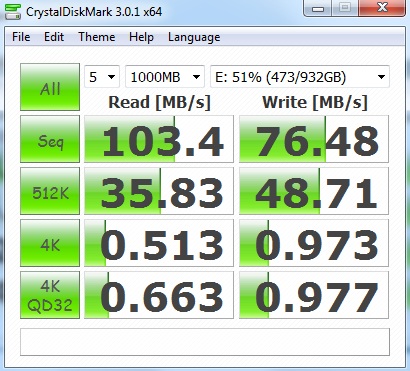The width and height of the screenshot is (410, 371).
Task: Open the Edit menu
Action: (x=54, y=37)
